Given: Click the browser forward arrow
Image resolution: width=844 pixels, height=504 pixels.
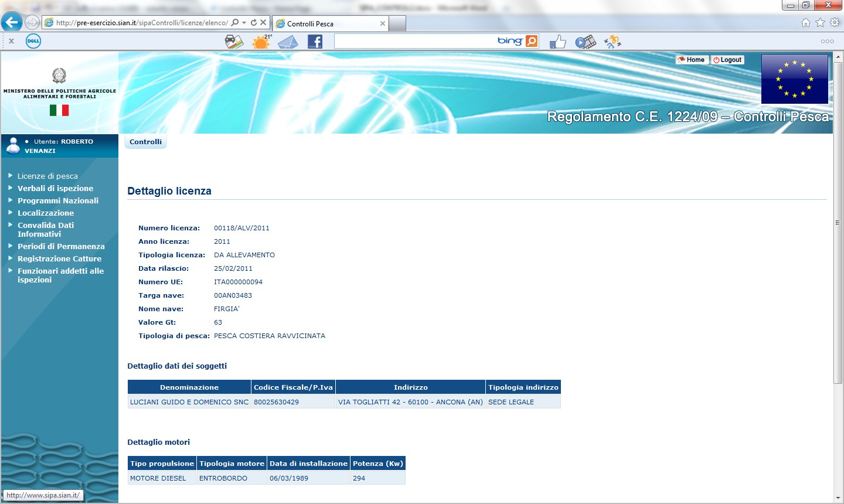Looking at the screenshot, I should point(32,22).
